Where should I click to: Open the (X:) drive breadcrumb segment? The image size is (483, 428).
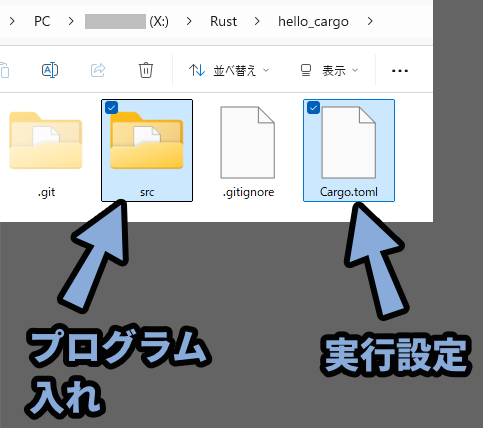[127, 22]
